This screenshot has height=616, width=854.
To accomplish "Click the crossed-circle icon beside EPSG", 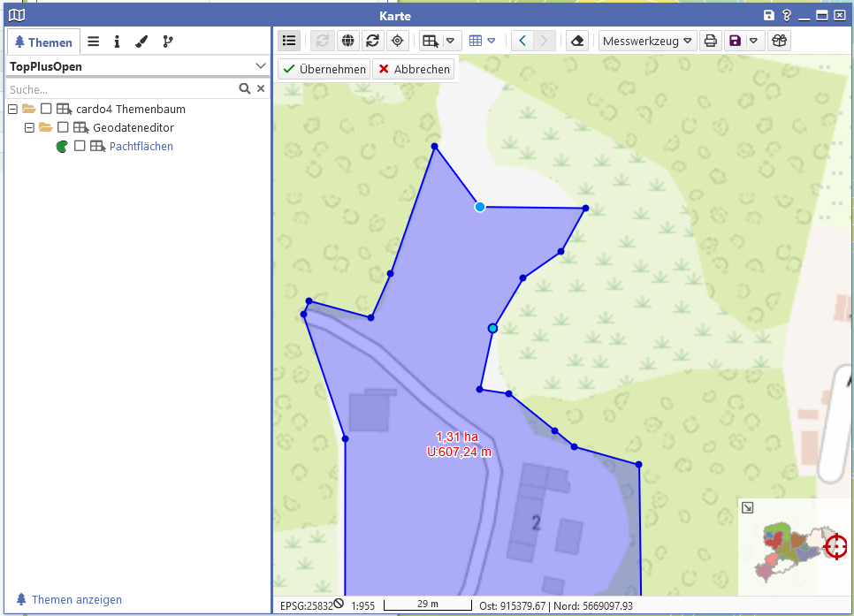I will [x=339, y=603].
